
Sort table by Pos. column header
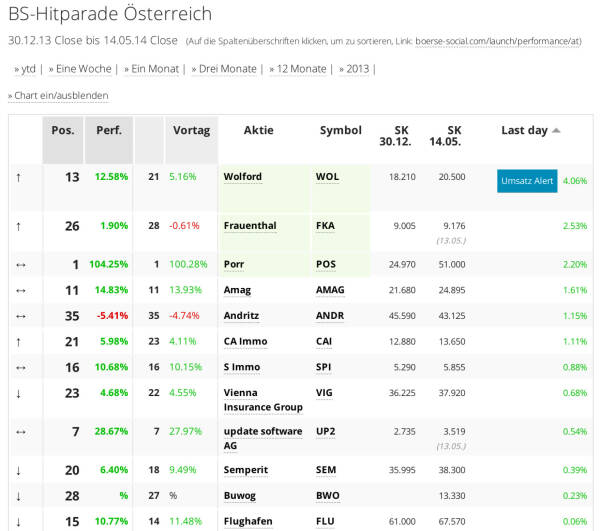tap(63, 131)
